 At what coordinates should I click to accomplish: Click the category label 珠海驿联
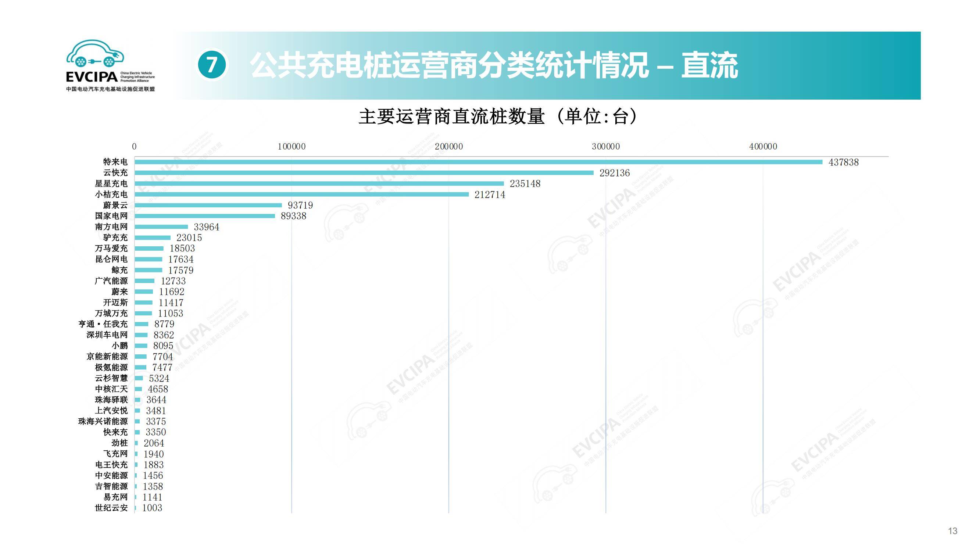[x=111, y=400]
